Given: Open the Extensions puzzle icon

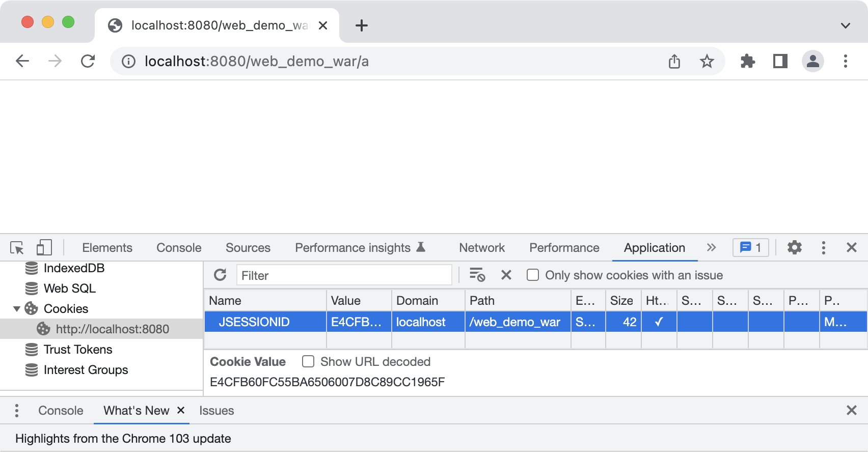Looking at the screenshot, I should coord(747,62).
